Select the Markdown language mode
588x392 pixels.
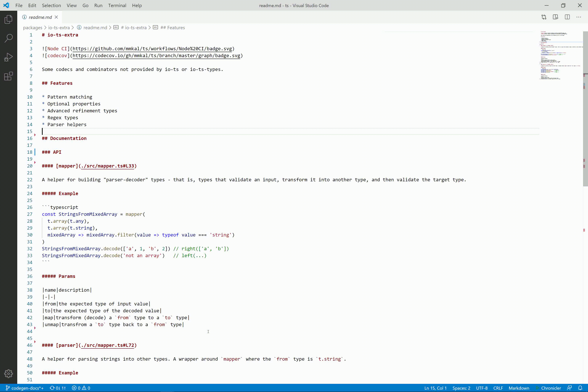tap(519, 388)
